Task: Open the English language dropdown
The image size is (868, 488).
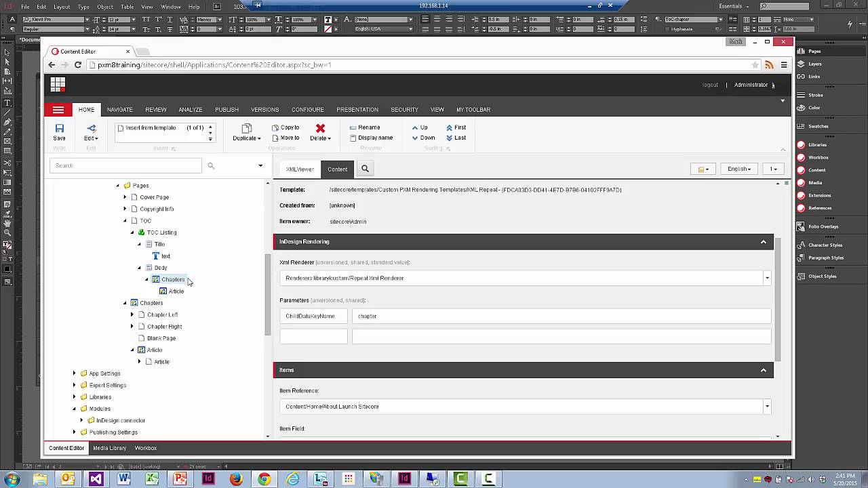Action: [x=738, y=169]
